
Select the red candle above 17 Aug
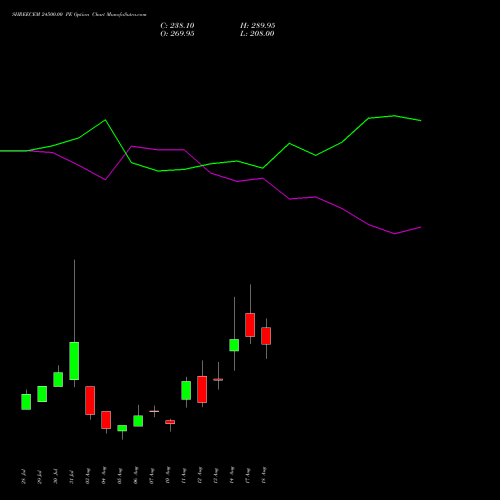point(250,325)
